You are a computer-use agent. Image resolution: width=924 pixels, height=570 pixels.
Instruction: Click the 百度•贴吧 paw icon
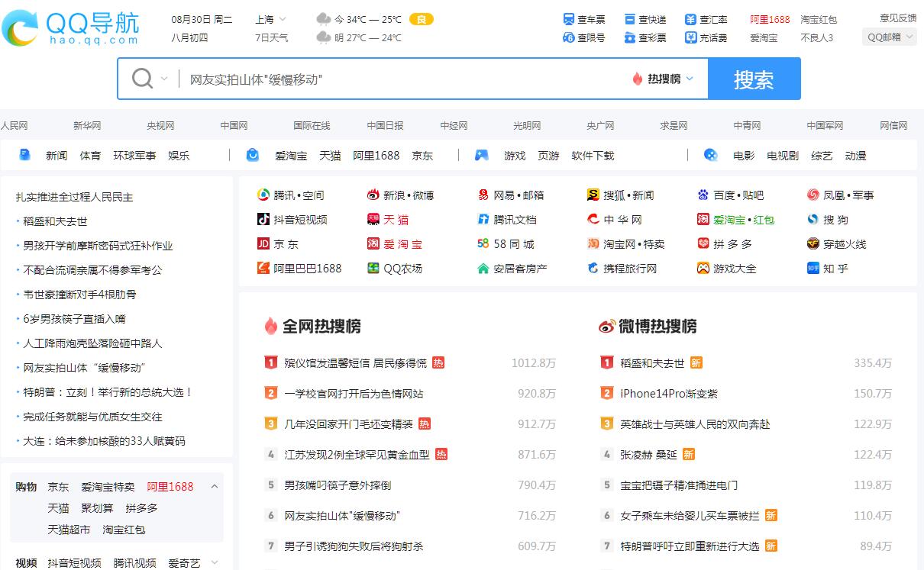point(703,195)
